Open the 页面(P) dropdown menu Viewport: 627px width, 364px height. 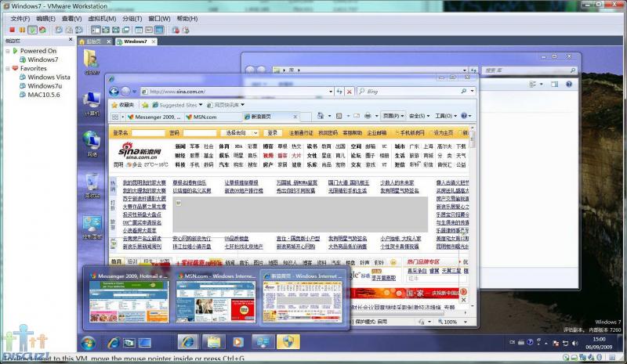(x=393, y=116)
